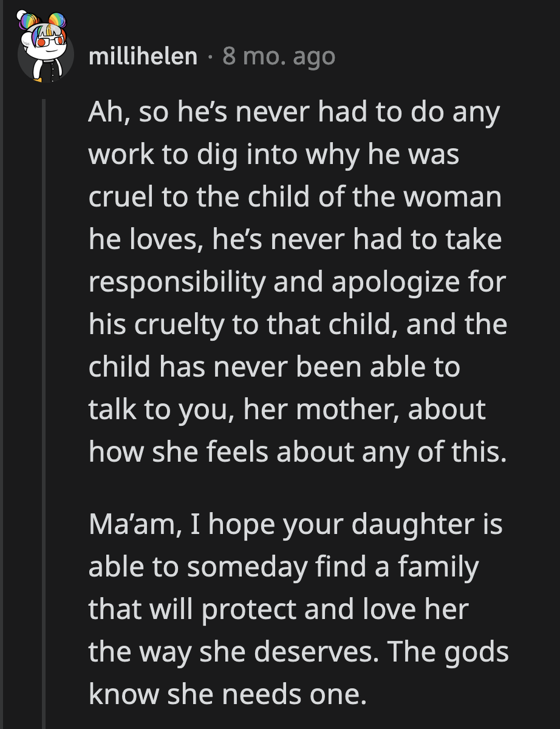Open millihelen's user profile
This screenshot has height=729, width=560.
(143, 58)
